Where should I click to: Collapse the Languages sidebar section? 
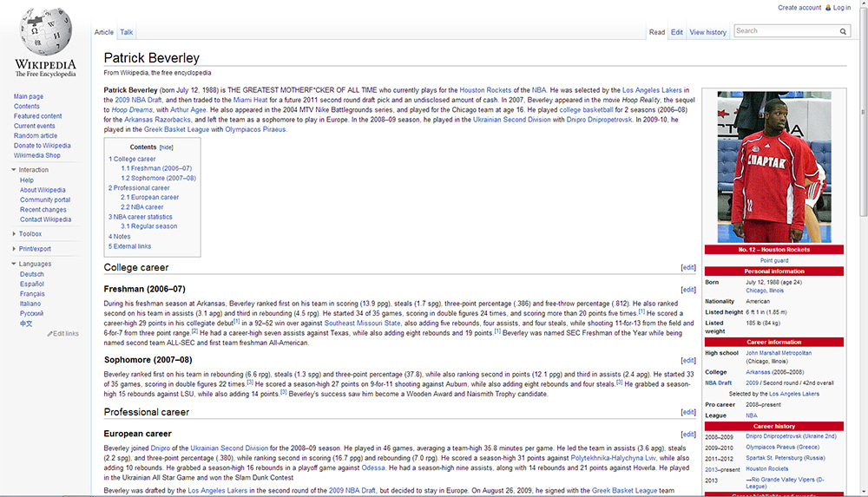coord(14,264)
